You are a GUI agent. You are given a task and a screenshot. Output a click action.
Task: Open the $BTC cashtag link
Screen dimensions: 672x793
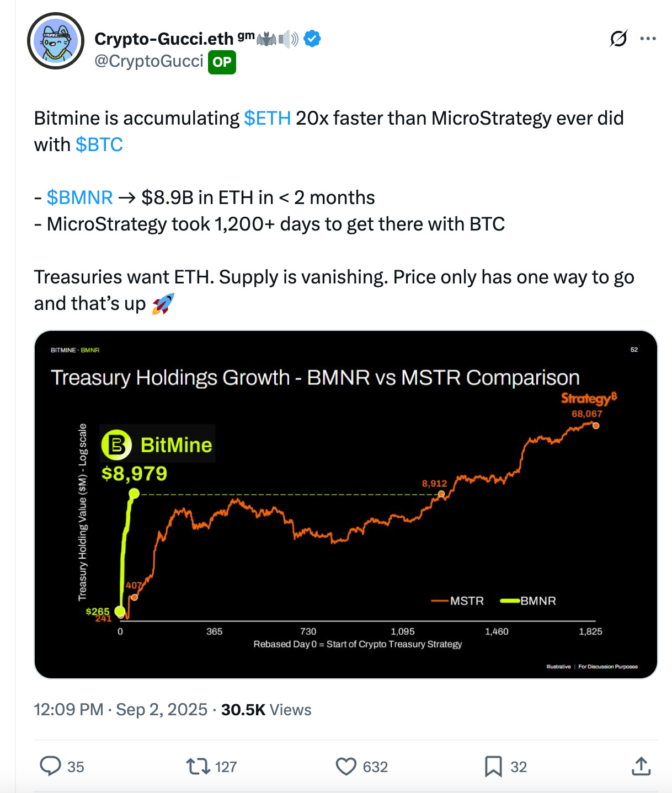(99, 144)
